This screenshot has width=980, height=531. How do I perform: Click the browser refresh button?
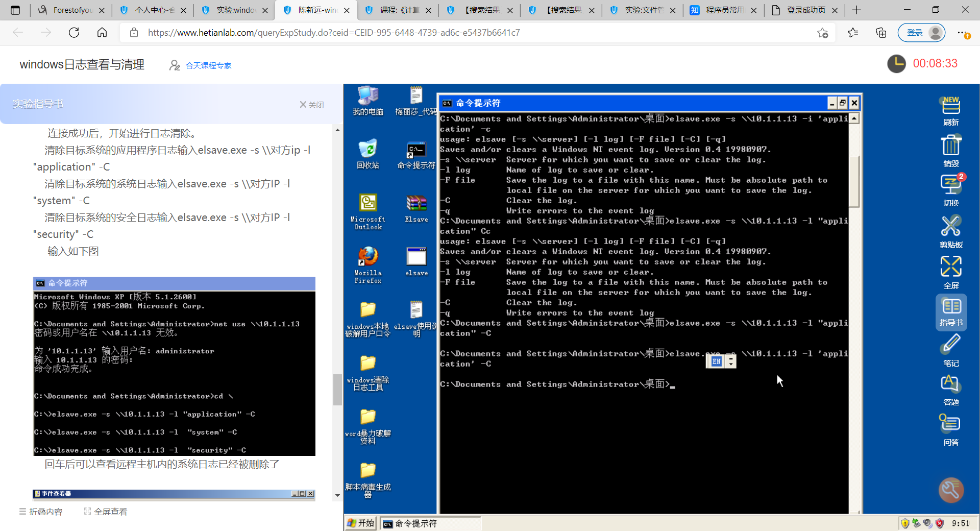point(74,33)
